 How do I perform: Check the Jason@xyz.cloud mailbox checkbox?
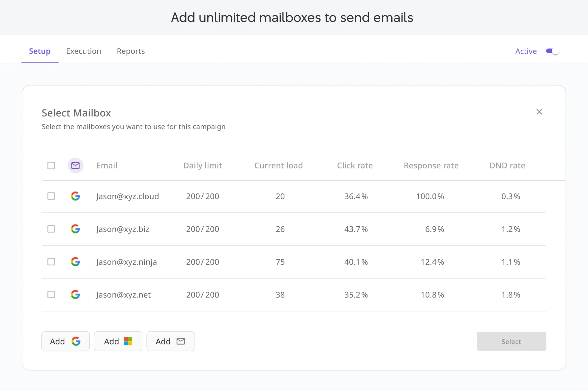[x=51, y=196]
